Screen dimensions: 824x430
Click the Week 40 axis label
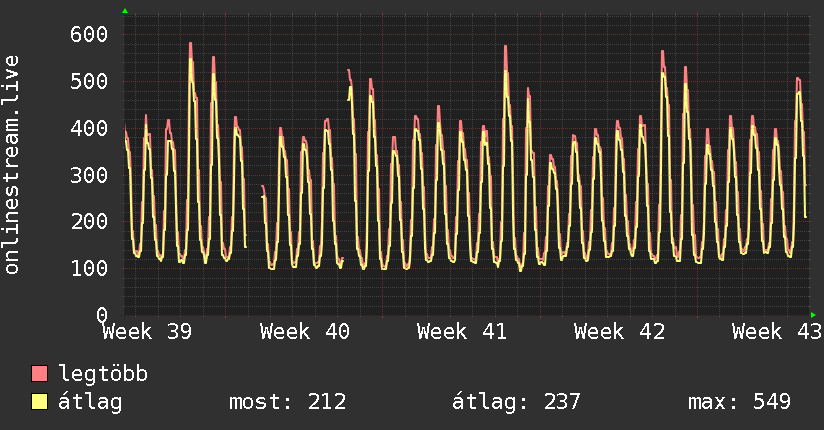[x=305, y=332]
